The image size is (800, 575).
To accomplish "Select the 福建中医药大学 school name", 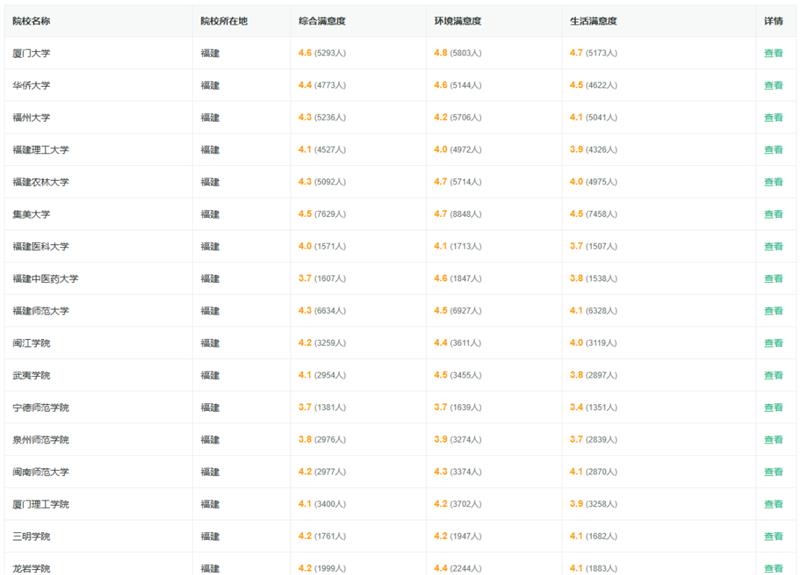I will [45, 279].
